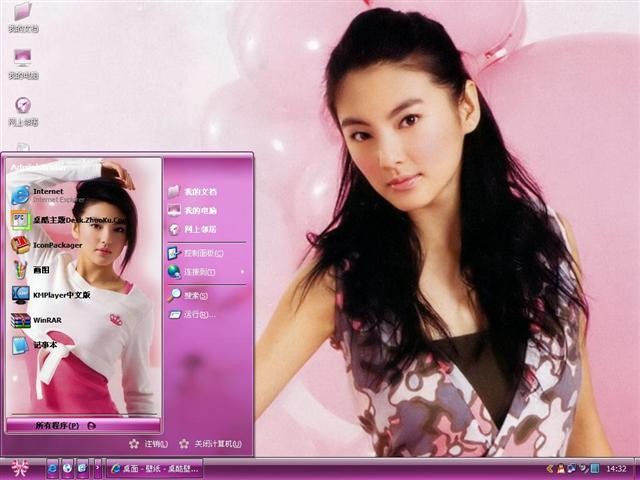Open 我的电脑 desktop icon
This screenshot has height=480, width=640.
click(x=23, y=64)
